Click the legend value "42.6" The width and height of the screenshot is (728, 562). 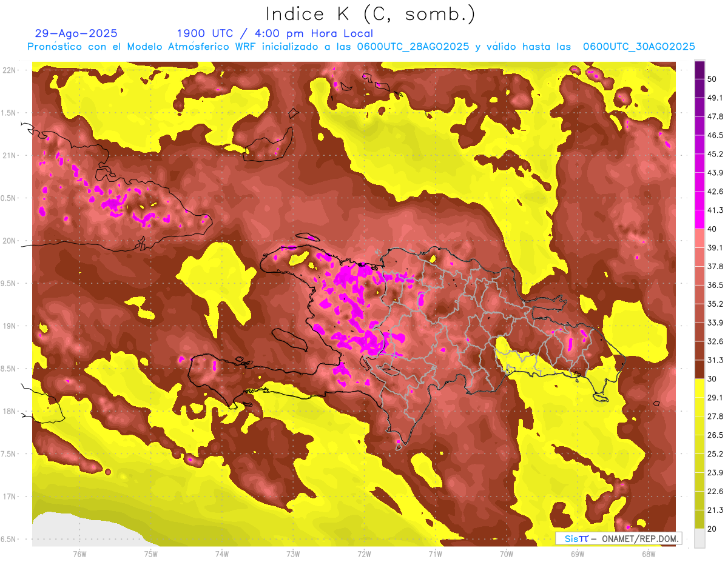click(x=715, y=192)
